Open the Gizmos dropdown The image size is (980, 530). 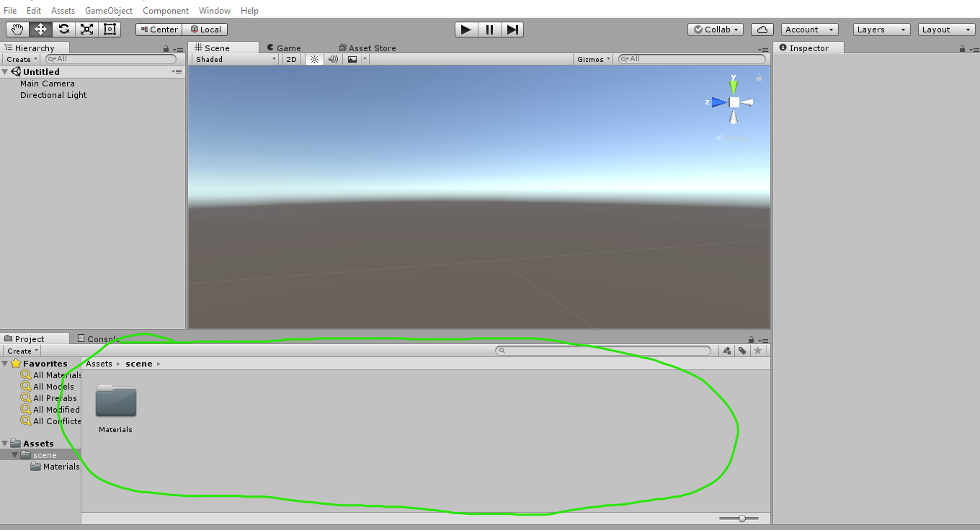pos(594,59)
